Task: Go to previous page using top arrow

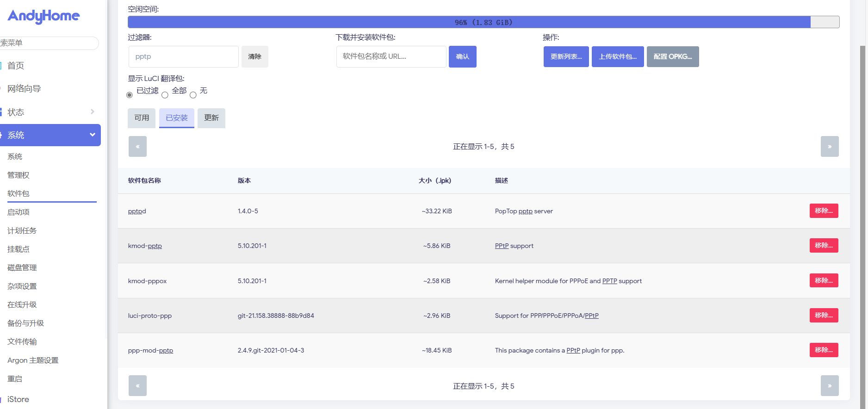Action: pos(137,147)
